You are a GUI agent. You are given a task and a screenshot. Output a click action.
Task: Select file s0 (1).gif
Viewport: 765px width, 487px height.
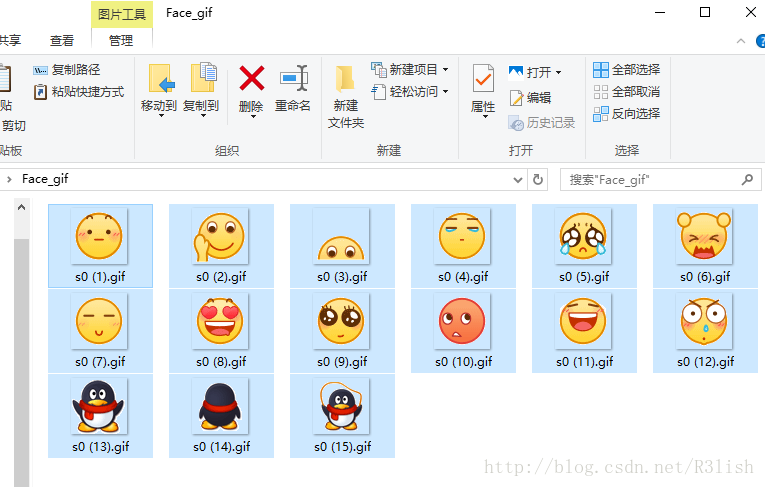[100, 246]
